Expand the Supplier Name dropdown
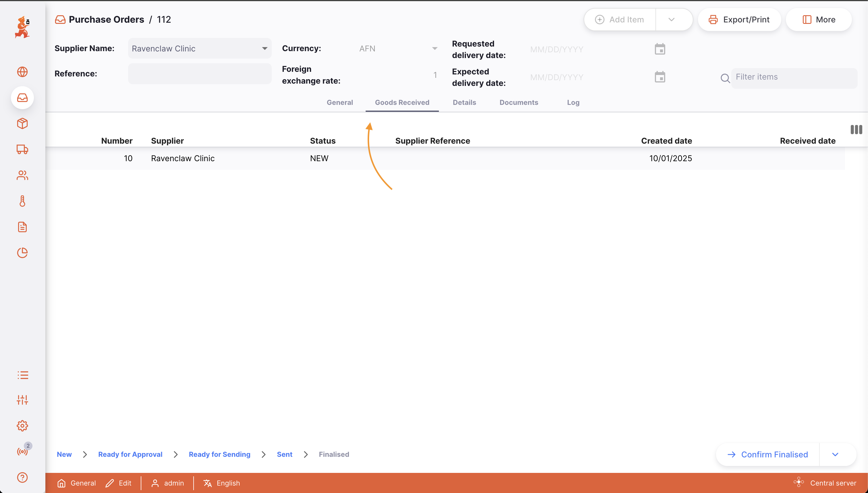 pyautogui.click(x=265, y=49)
